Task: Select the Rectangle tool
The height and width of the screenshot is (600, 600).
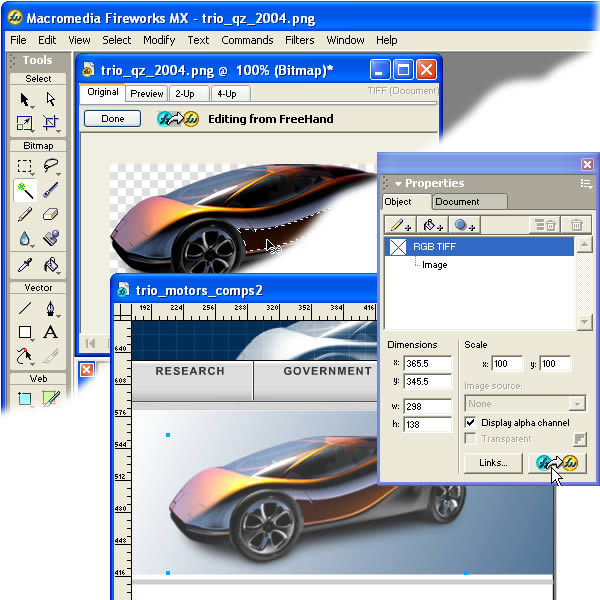Action: point(25,332)
